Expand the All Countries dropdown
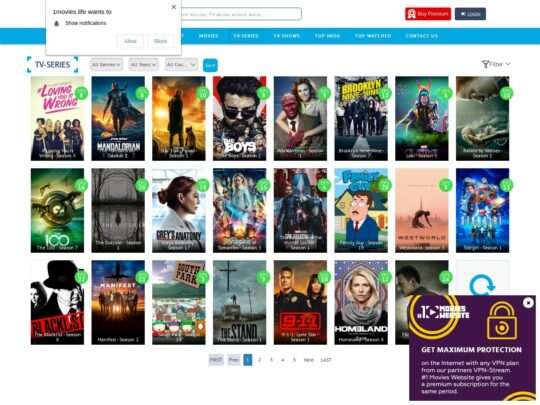540x405 pixels. tap(181, 65)
